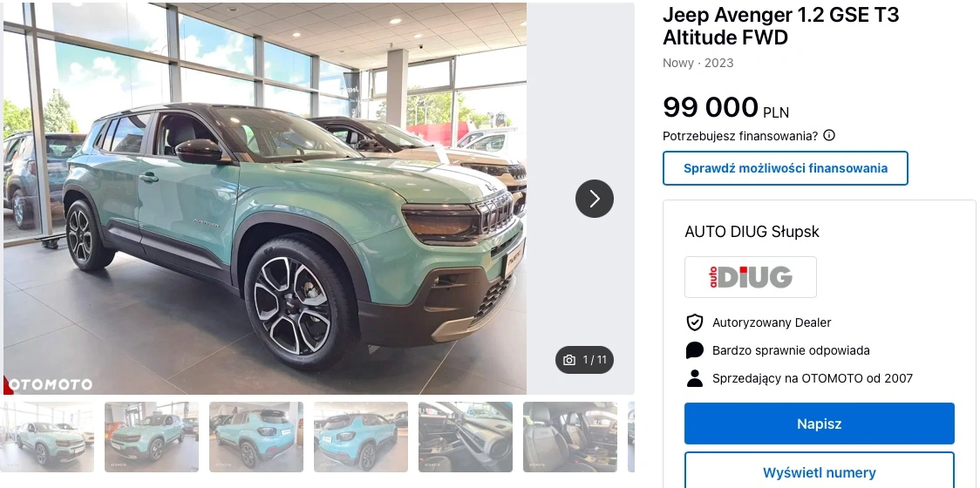Click the speech bubble response icon
Image resolution: width=980 pixels, height=488 pixels.
[694, 350]
